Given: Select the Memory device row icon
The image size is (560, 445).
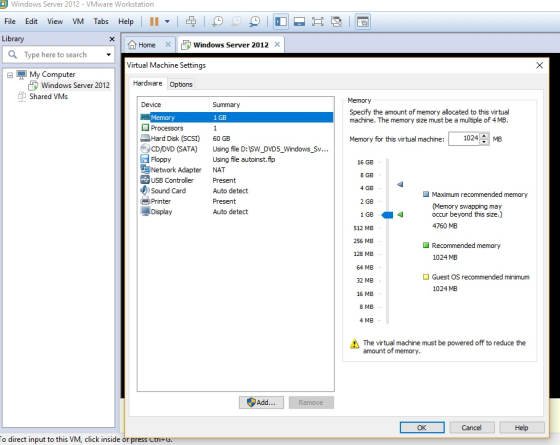Looking at the screenshot, I should pos(145,117).
